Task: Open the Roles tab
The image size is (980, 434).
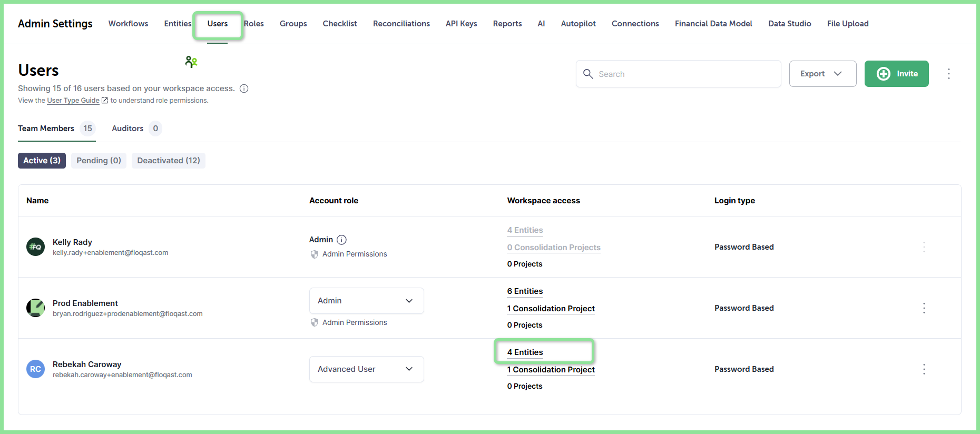Action: (253, 24)
